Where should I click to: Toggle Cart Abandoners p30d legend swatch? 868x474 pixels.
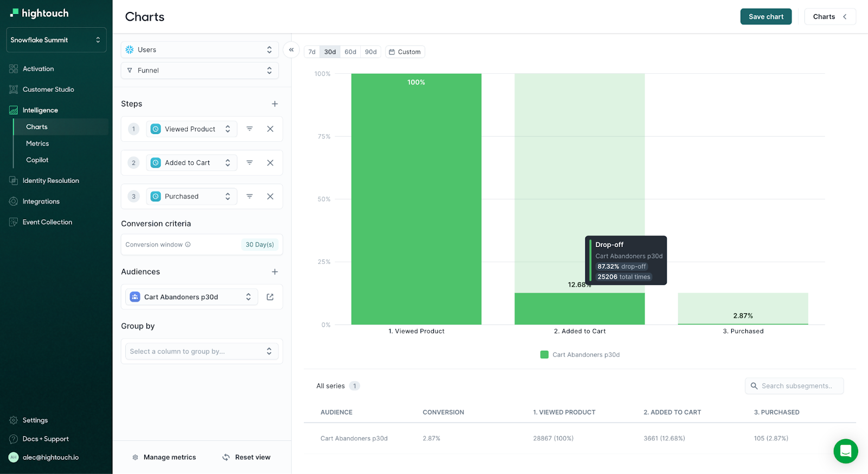[544, 355]
